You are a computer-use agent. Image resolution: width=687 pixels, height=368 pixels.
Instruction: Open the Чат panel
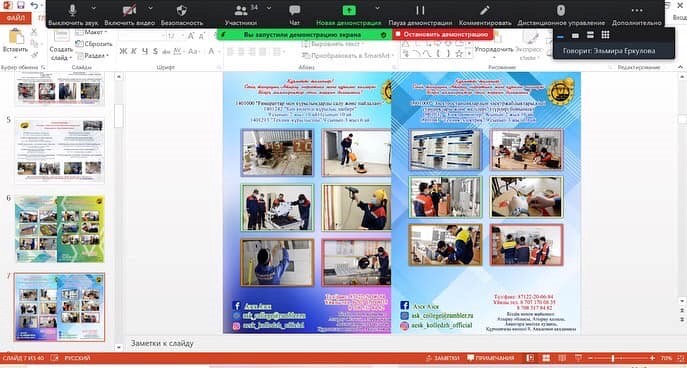[295, 14]
